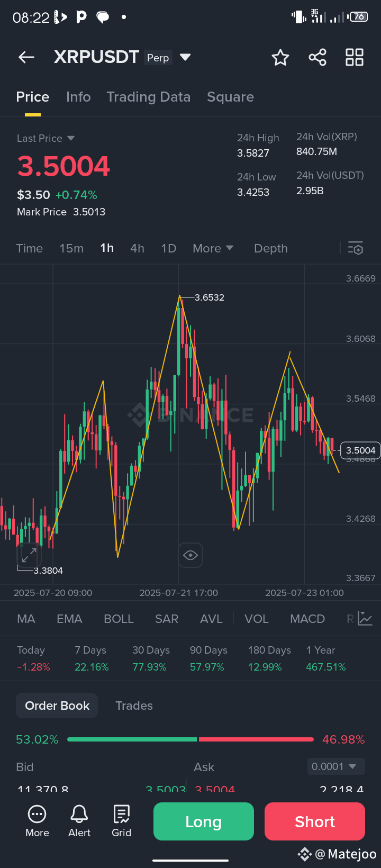Add XRPUSDT to favorites star
The width and height of the screenshot is (381, 868).
[280, 57]
